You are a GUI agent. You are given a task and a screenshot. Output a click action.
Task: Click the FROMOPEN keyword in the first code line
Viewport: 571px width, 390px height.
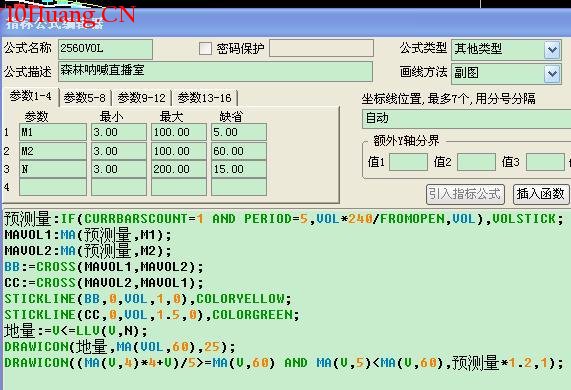coord(412,219)
